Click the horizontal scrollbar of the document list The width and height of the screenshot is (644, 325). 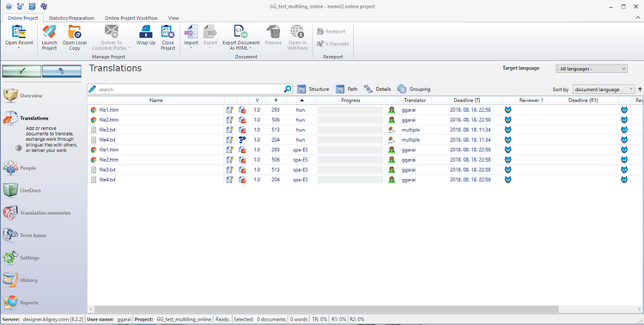pos(326,309)
